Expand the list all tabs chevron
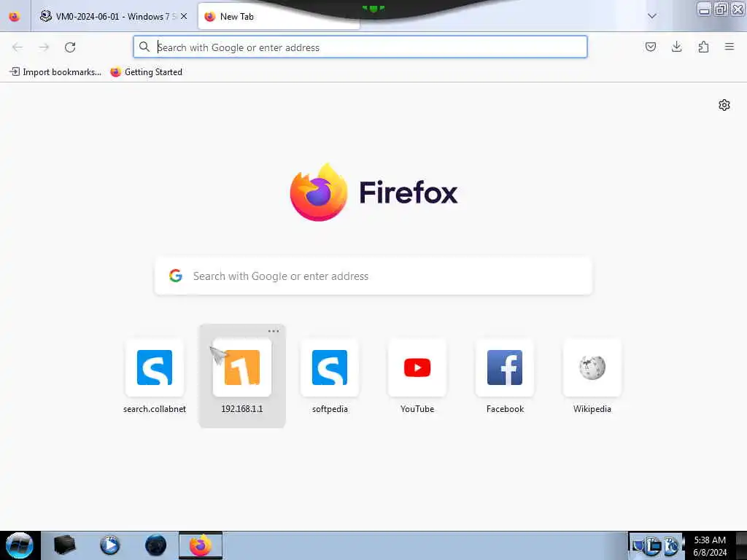Screen dimensions: 747x560 coord(652,16)
